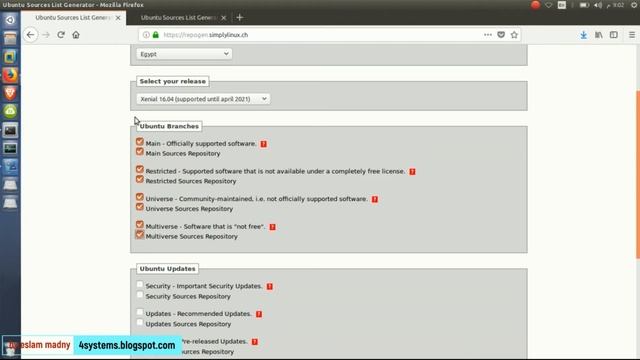Open the terminal dock icon
The width and height of the screenshot is (640, 360).
[x=10, y=130]
